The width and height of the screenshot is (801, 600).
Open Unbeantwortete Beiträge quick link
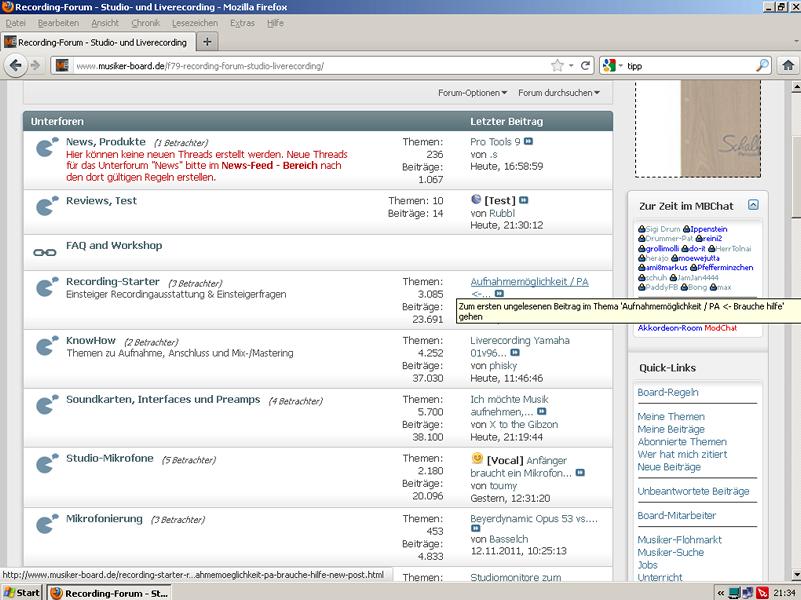pyautogui.click(x=693, y=491)
